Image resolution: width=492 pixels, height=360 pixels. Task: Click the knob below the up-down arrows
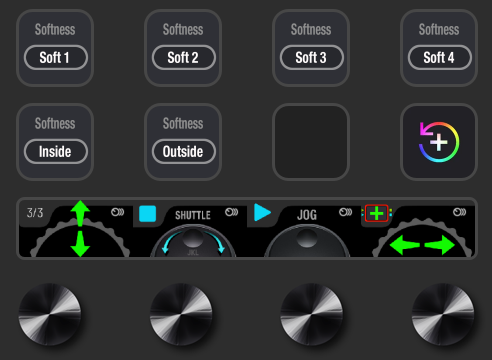[50, 314]
